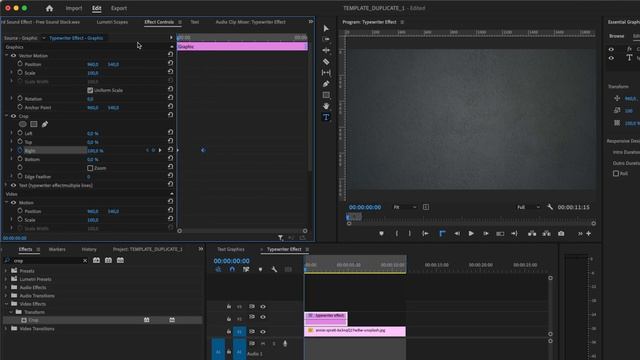Select the Hand tool
Screen dimensions: 640x360
click(326, 106)
